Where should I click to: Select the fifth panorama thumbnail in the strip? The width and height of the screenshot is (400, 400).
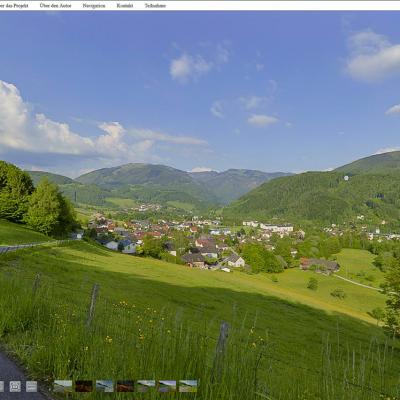click(x=146, y=386)
